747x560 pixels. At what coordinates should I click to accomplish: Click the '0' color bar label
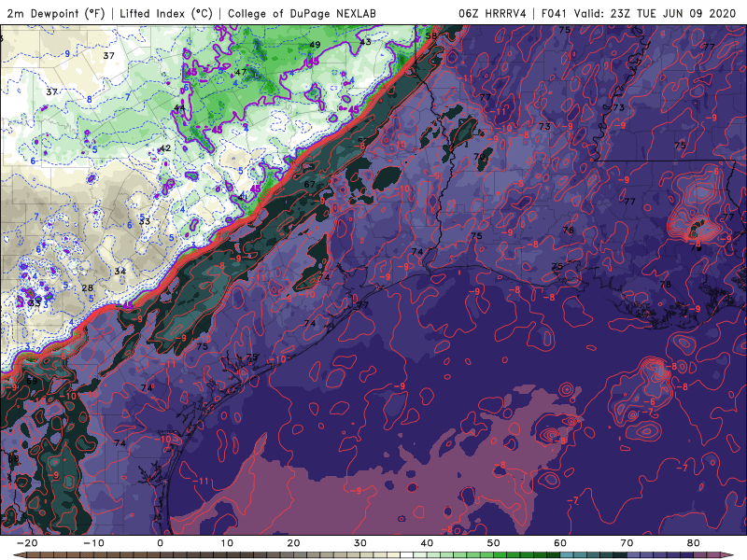[x=160, y=543]
